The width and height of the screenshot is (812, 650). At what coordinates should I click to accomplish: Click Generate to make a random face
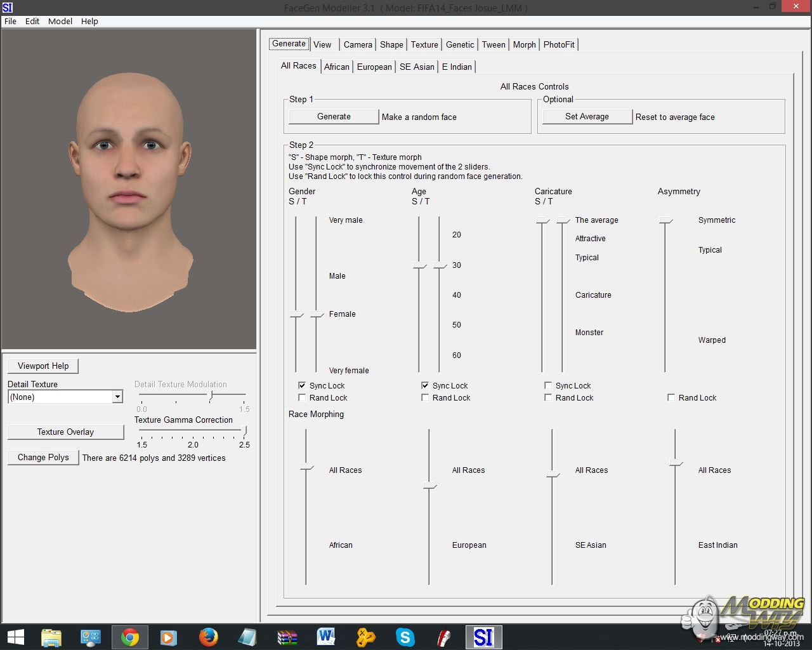pos(334,117)
